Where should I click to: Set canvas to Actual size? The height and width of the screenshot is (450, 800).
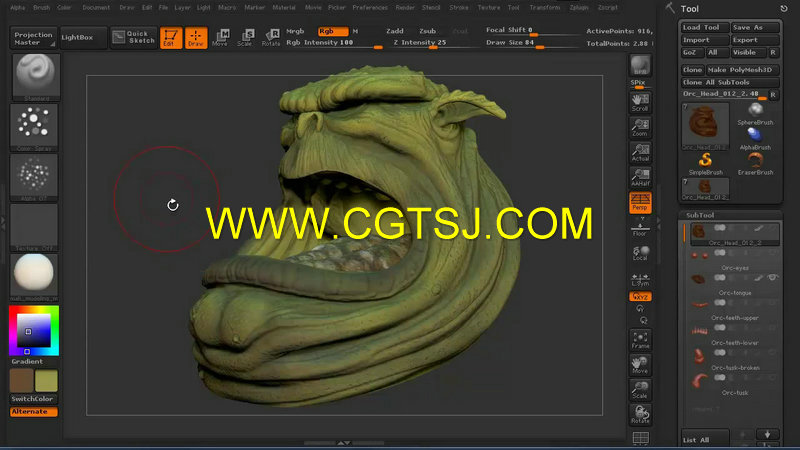(640, 153)
